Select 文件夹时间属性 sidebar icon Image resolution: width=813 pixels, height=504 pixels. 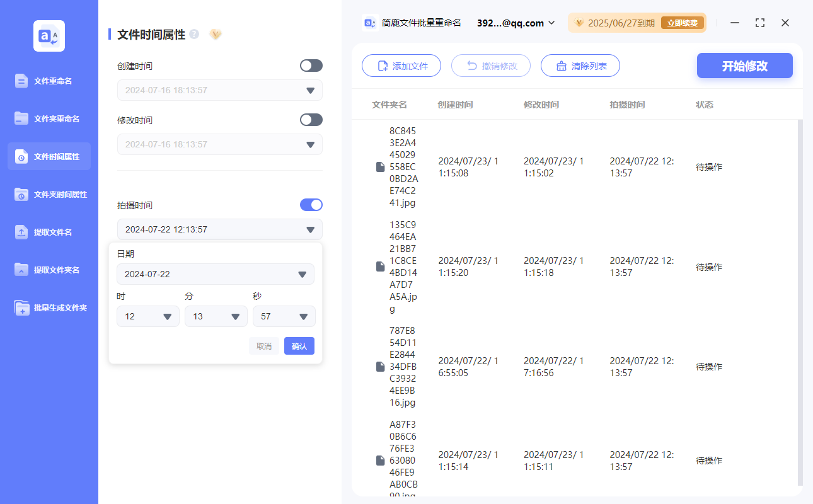(x=21, y=194)
